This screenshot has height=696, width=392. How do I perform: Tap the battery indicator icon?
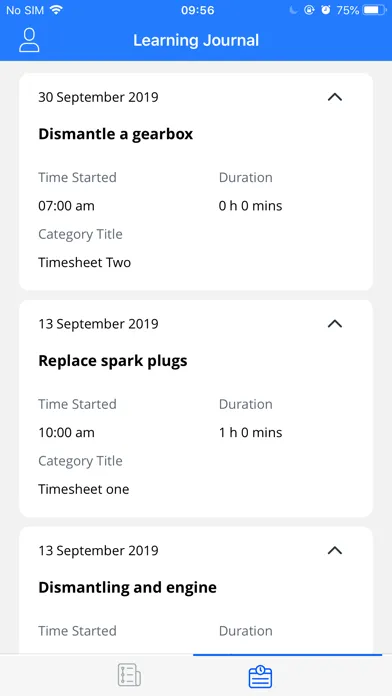(374, 10)
